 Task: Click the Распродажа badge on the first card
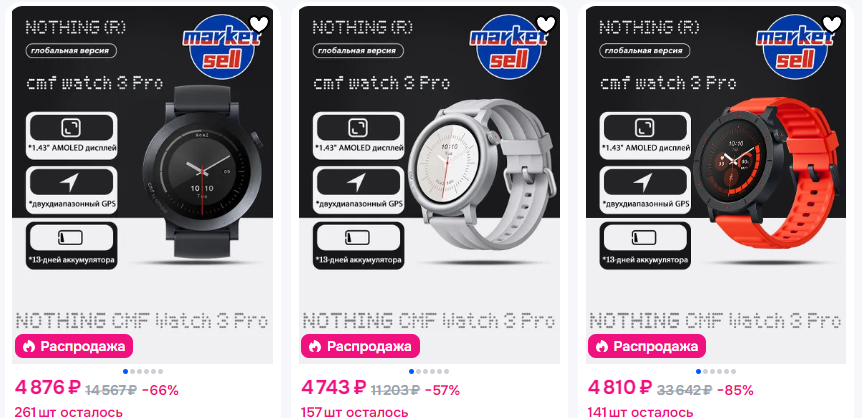(x=74, y=347)
